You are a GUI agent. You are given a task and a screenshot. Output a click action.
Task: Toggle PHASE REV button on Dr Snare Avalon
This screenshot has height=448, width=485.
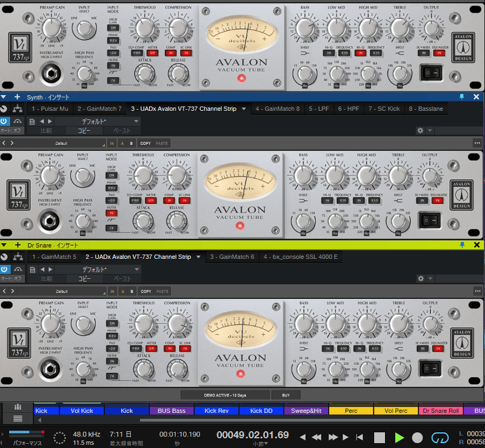(x=112, y=336)
